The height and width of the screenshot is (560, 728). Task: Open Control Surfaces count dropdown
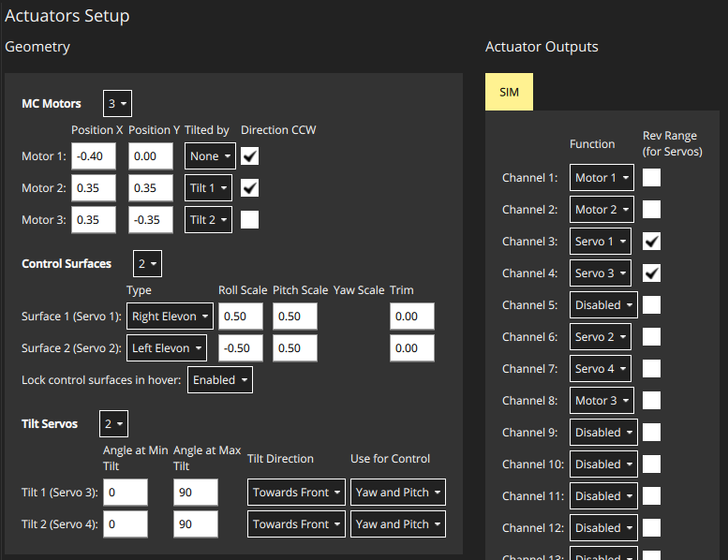click(148, 263)
